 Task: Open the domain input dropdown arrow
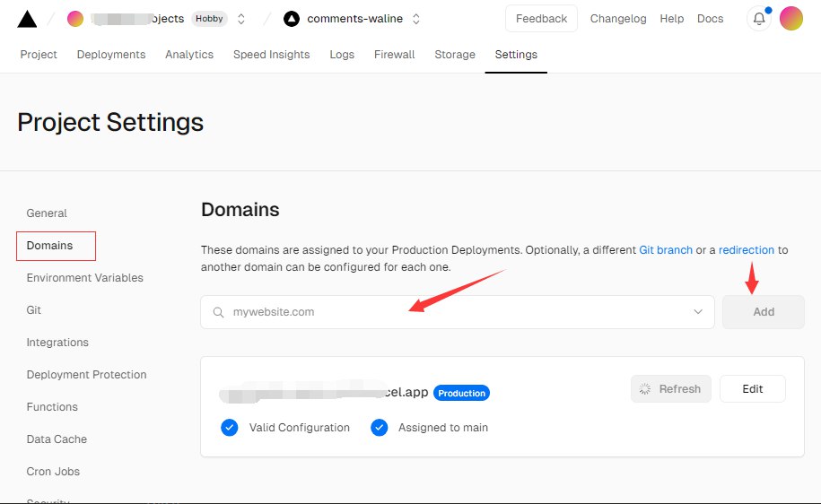tap(698, 312)
